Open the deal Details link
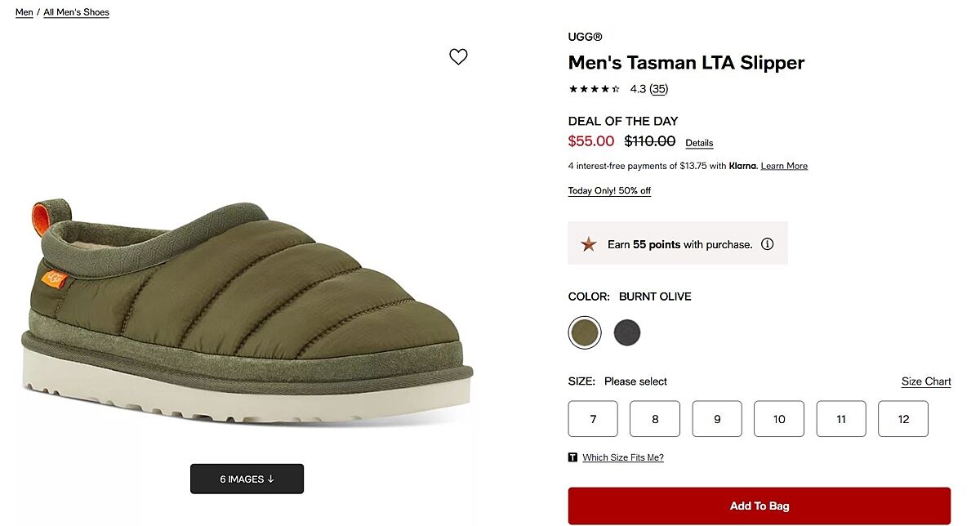980x526 pixels. tap(699, 143)
